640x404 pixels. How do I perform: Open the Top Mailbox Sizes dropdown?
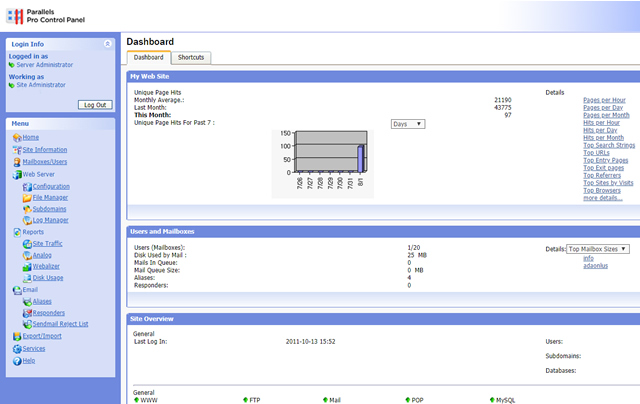606,248
